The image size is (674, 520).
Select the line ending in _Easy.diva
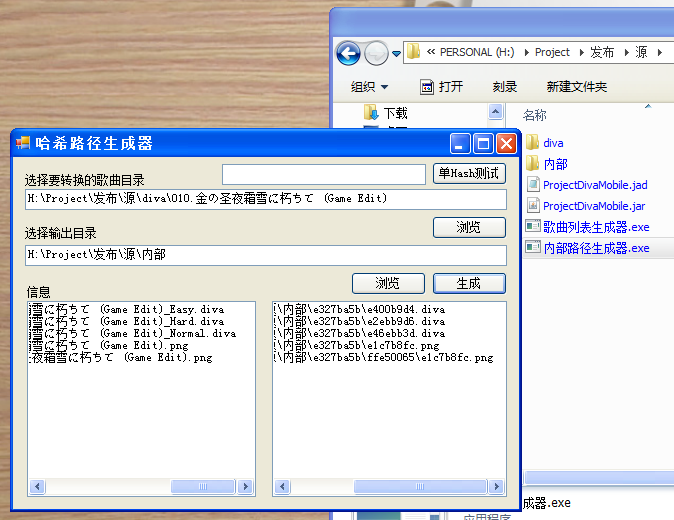point(126,309)
